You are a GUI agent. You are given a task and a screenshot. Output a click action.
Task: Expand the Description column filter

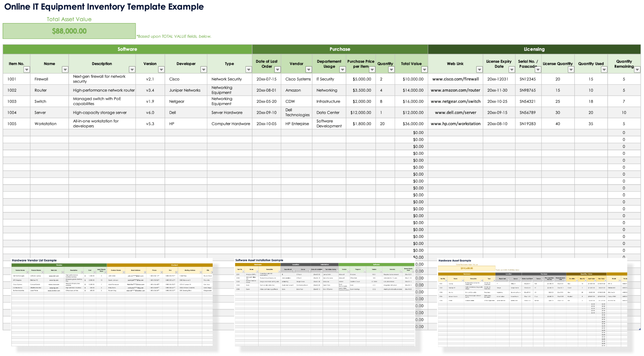[x=132, y=69]
